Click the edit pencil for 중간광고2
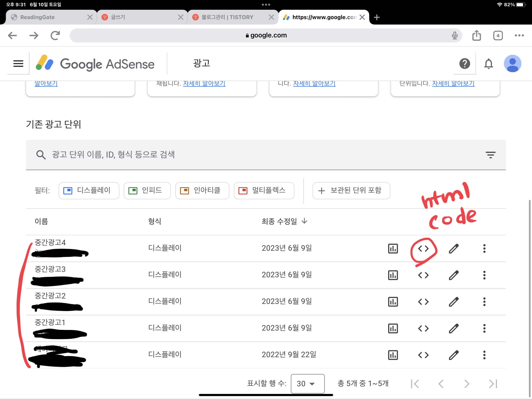Screen dimensions: 532x399 (x=454, y=302)
